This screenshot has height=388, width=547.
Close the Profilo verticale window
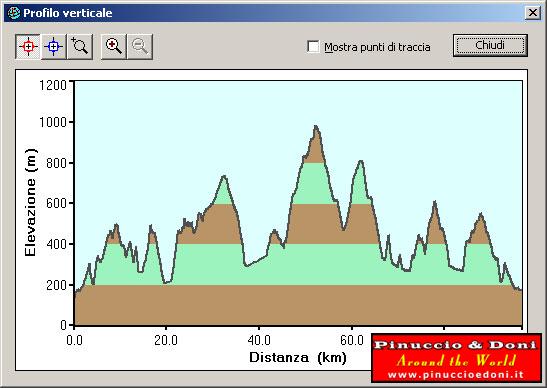(533, 13)
